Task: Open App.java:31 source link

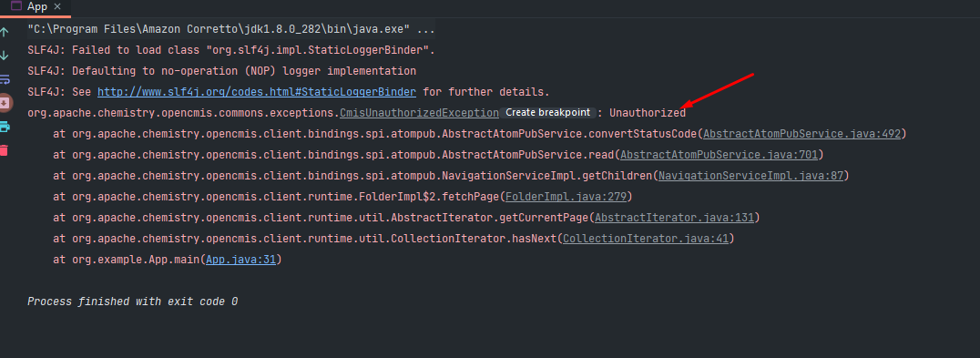Action: coord(240,260)
